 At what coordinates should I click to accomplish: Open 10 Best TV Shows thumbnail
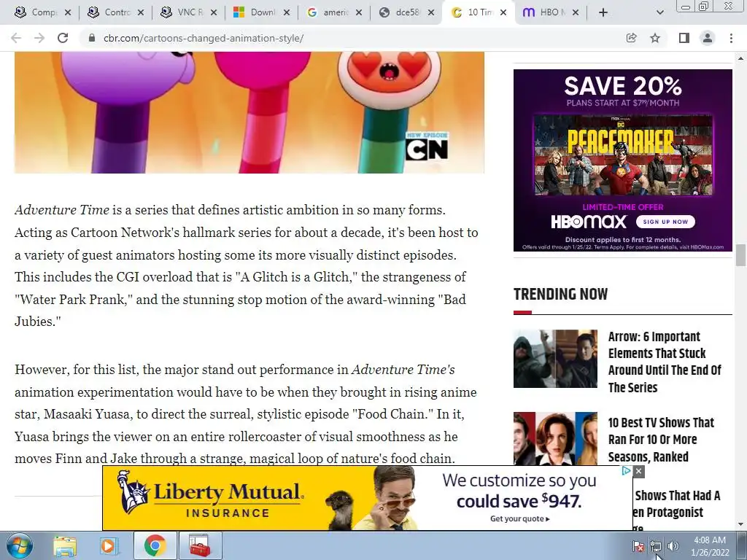point(555,438)
